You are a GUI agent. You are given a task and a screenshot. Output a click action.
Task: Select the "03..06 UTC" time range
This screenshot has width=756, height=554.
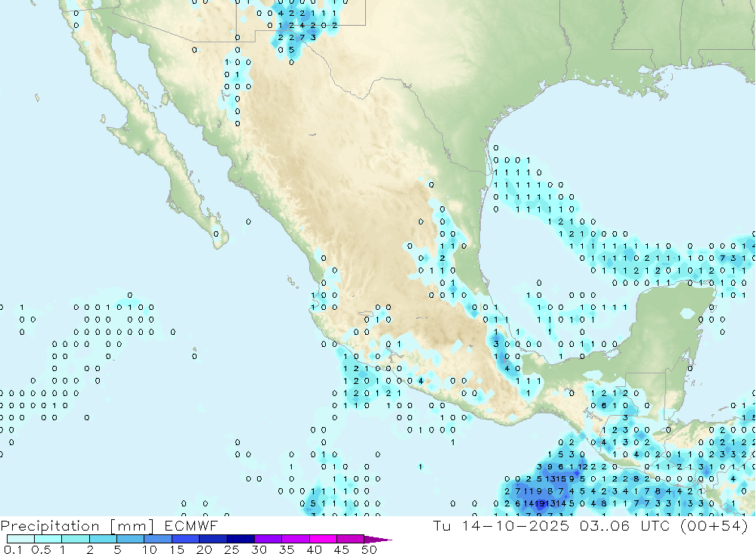click(624, 525)
